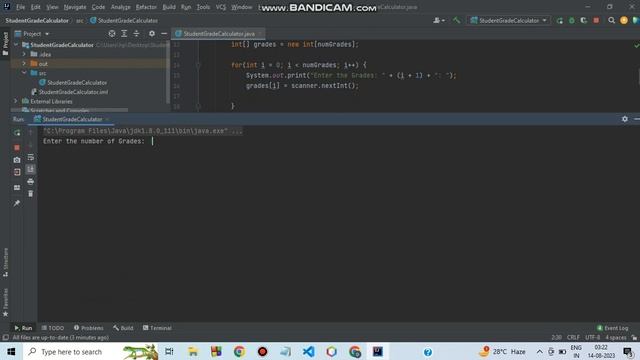Toggle the Favorites side tab
Image resolution: width=640 pixels, height=360 pixels.
coord(5,302)
